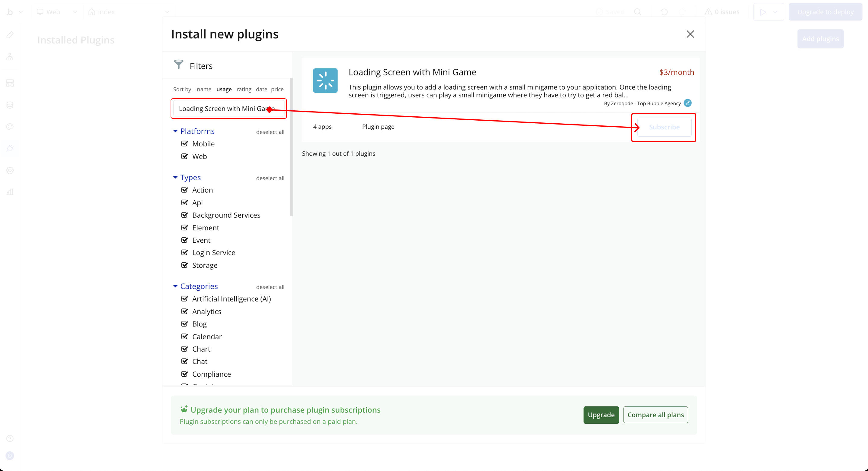This screenshot has width=868, height=471.
Task: Open the Workflow sidebar icon
Action: (10, 57)
